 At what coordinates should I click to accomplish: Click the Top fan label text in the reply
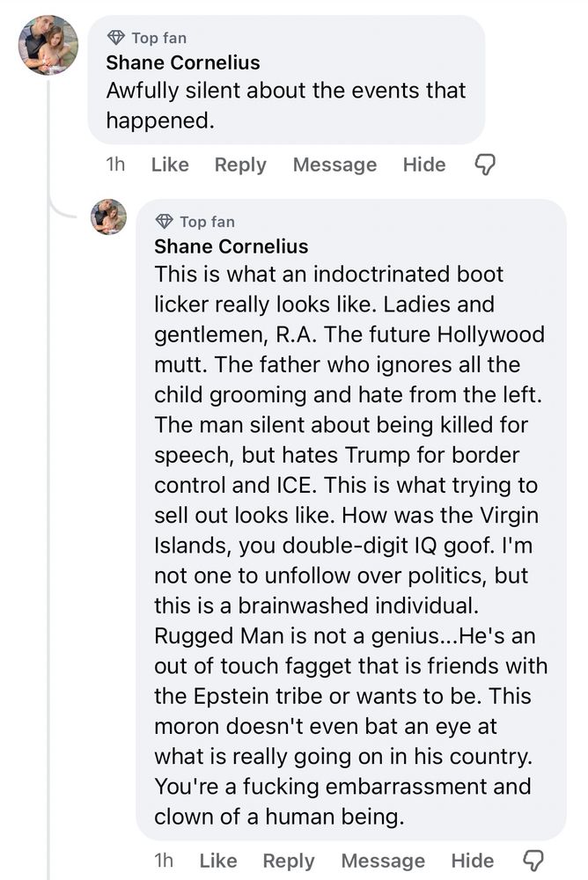[207, 222]
